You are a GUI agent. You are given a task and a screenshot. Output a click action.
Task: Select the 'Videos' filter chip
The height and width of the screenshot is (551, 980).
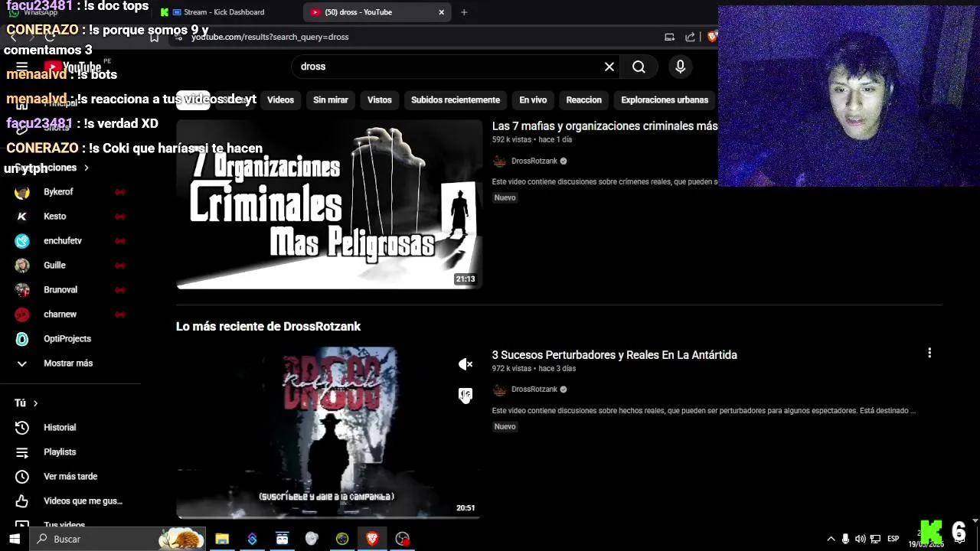point(280,99)
